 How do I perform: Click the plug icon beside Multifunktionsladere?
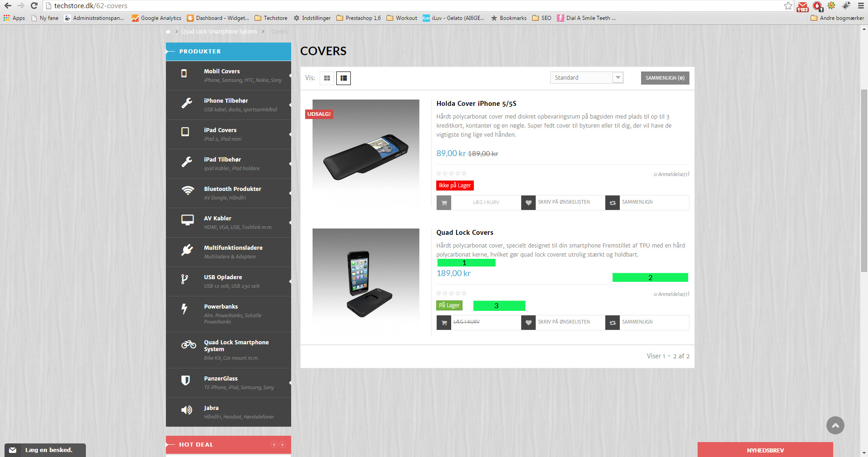(187, 250)
